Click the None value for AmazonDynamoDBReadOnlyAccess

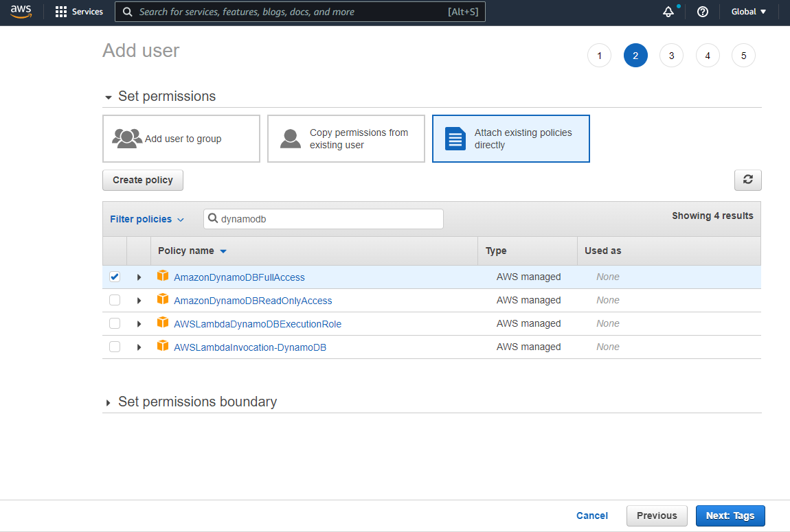608,300
